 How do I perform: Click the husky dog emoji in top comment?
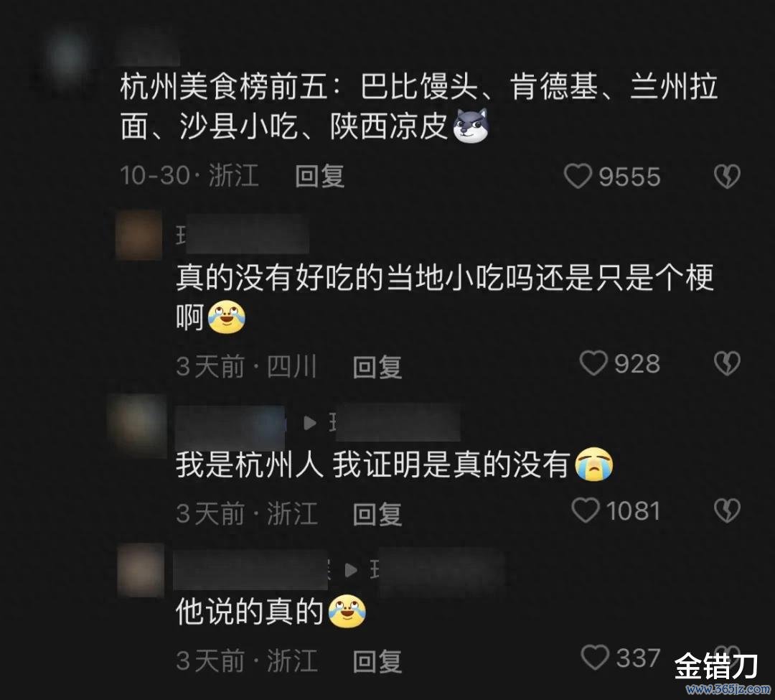[x=471, y=126]
